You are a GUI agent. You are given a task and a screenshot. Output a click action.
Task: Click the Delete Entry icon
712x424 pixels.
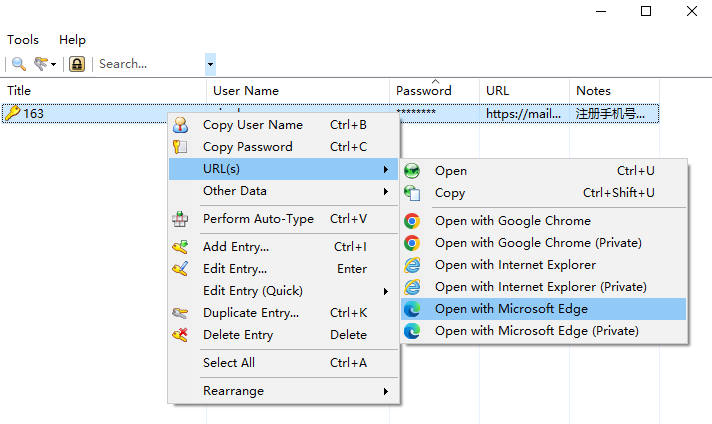[x=180, y=335]
